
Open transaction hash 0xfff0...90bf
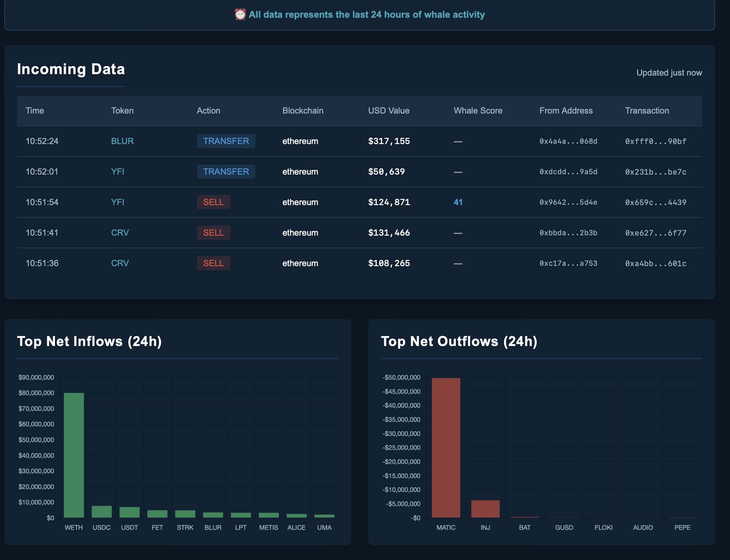[656, 141]
